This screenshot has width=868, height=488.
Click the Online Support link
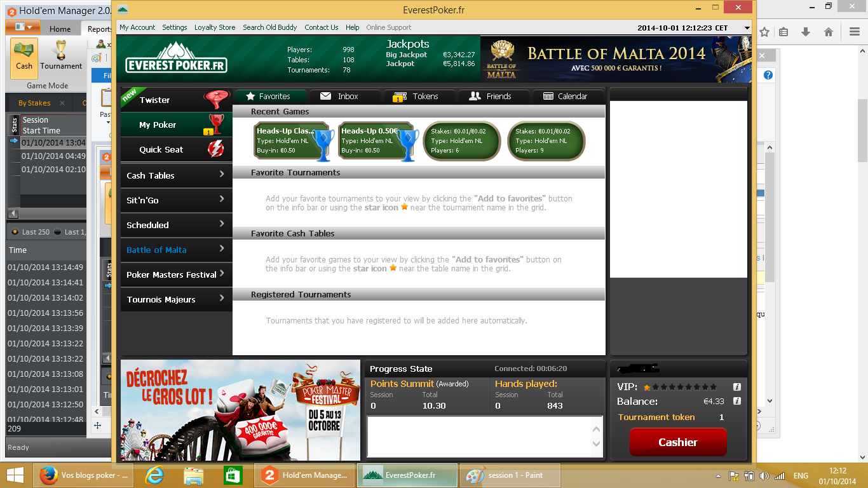388,27
